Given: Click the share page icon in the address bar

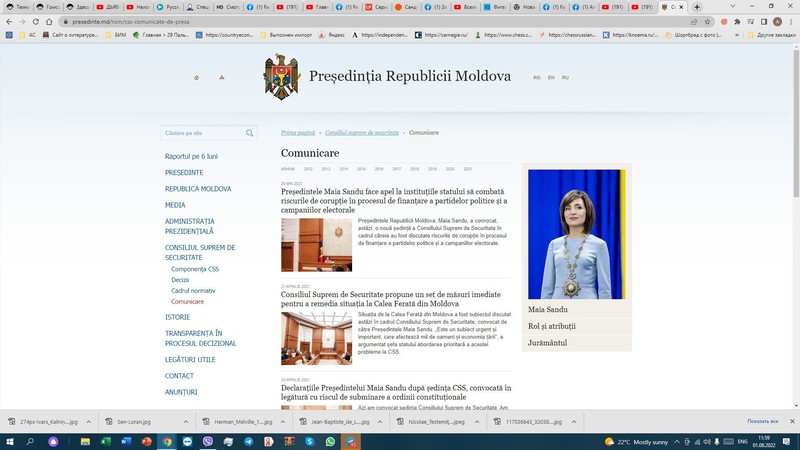Looking at the screenshot, I should 694,22.
